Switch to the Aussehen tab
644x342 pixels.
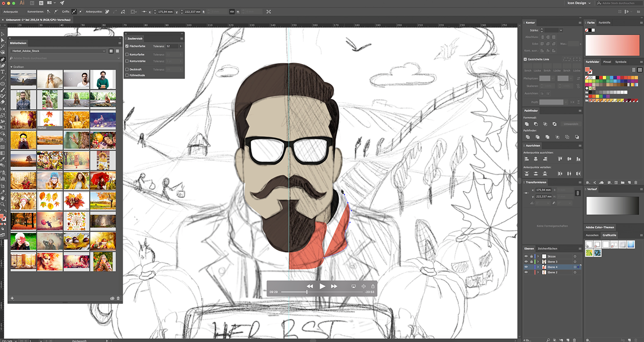(592, 235)
